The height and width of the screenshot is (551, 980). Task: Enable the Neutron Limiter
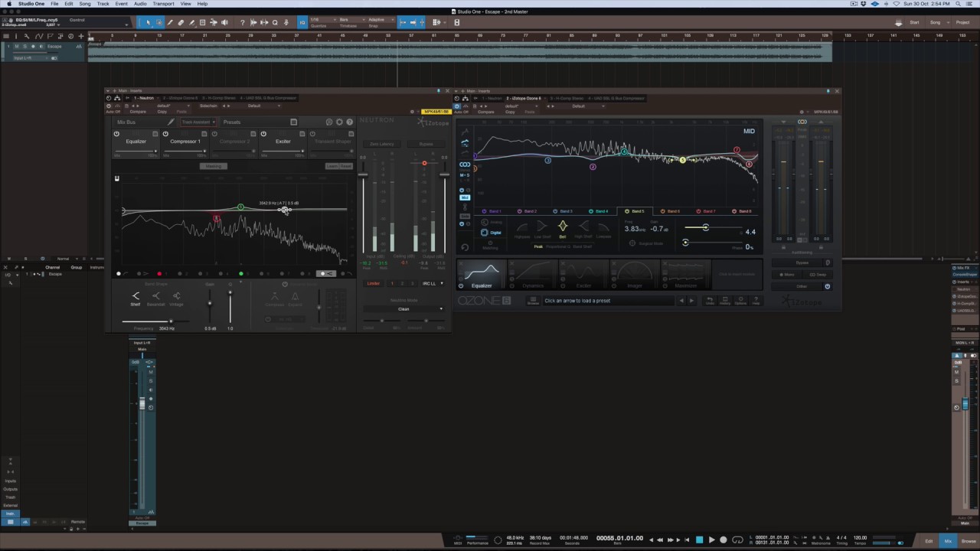(x=373, y=284)
